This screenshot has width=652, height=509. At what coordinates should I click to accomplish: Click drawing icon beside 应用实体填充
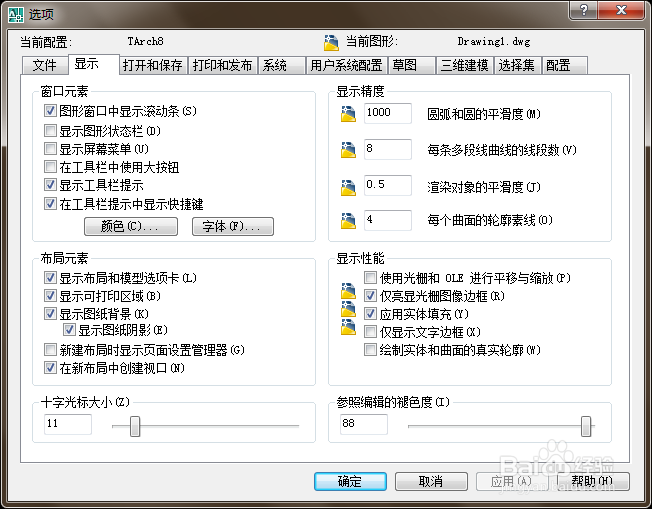[348, 309]
